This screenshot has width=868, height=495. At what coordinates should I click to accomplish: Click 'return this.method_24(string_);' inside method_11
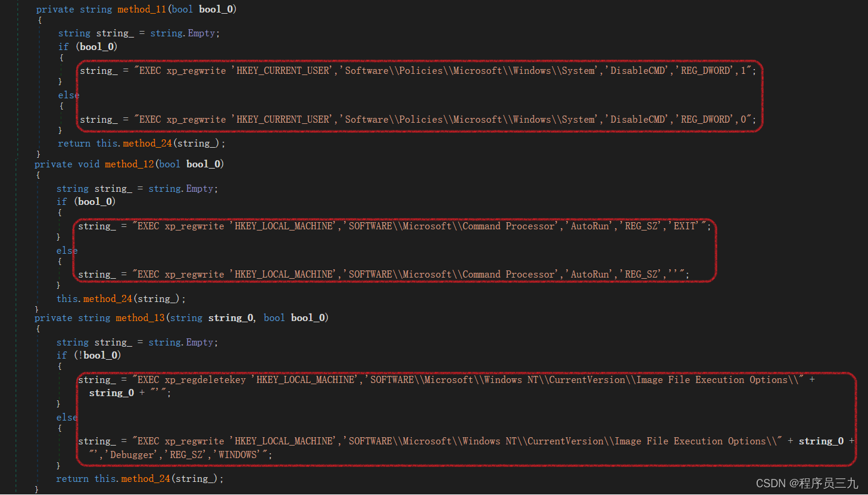coord(142,144)
